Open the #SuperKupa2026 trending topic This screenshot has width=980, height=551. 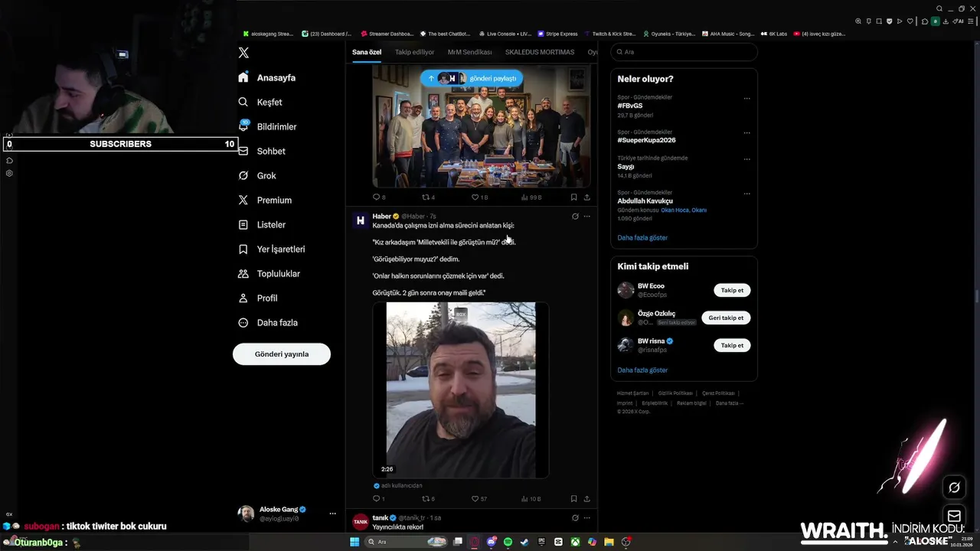647,140
